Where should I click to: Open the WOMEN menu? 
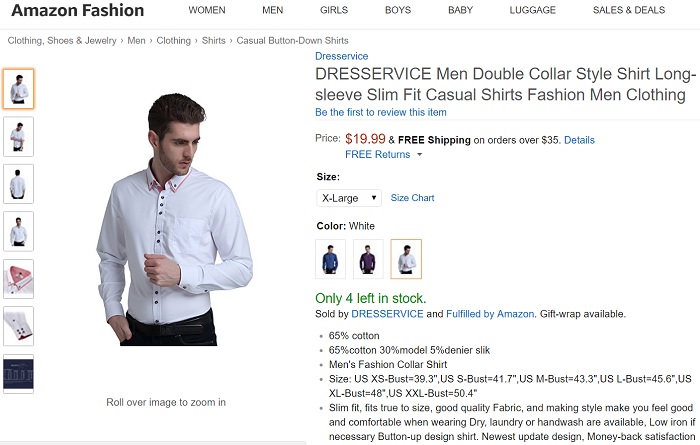pyautogui.click(x=207, y=10)
